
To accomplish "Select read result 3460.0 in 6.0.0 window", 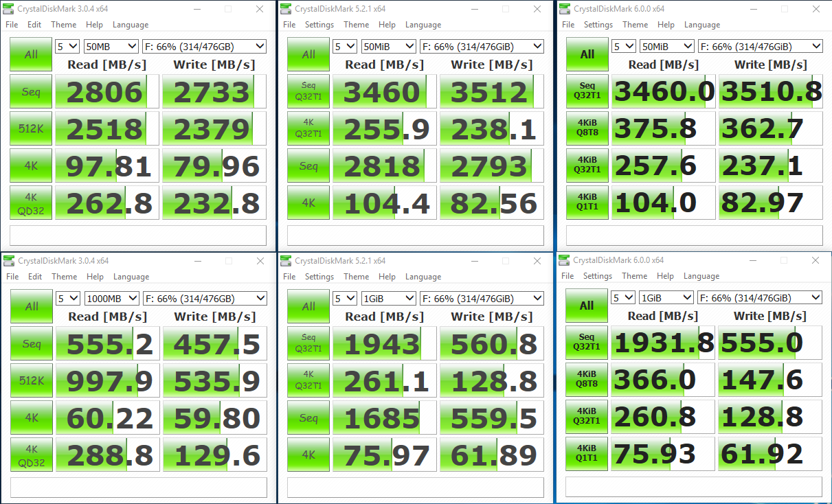I will click(664, 92).
